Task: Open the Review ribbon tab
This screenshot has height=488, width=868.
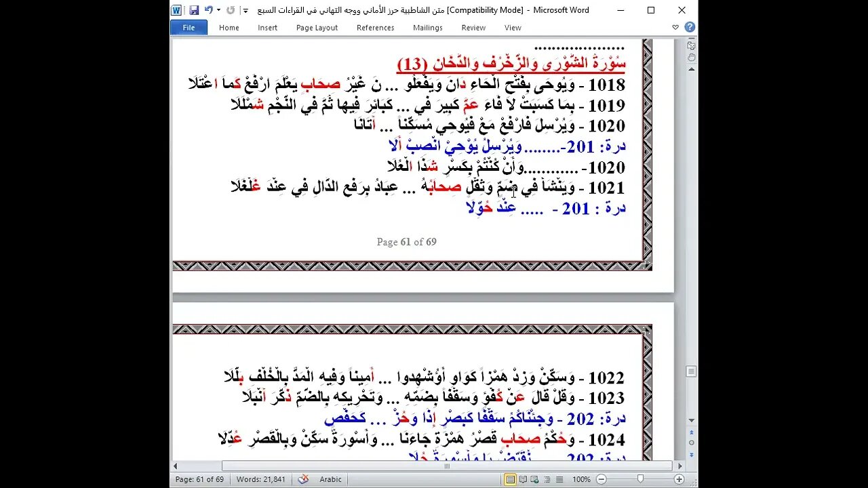Action: click(473, 28)
